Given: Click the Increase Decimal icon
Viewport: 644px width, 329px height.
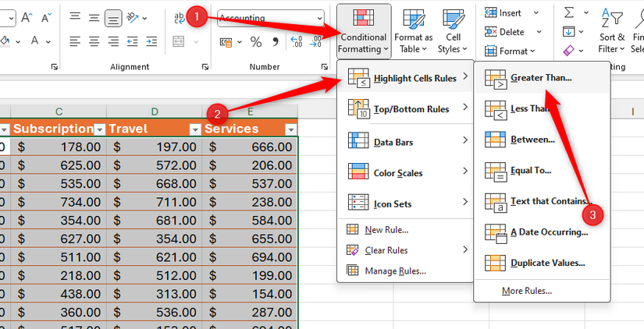Looking at the screenshot, I should [x=297, y=41].
